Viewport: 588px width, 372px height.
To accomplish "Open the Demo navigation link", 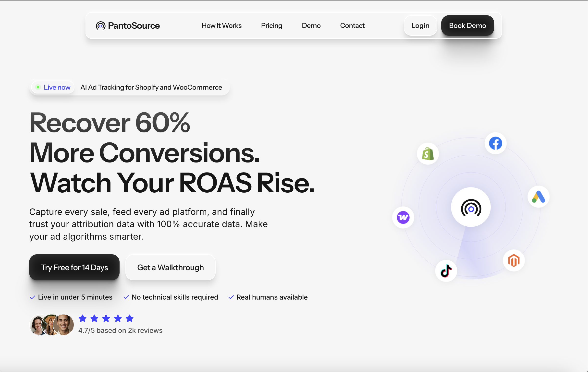I will click(311, 25).
